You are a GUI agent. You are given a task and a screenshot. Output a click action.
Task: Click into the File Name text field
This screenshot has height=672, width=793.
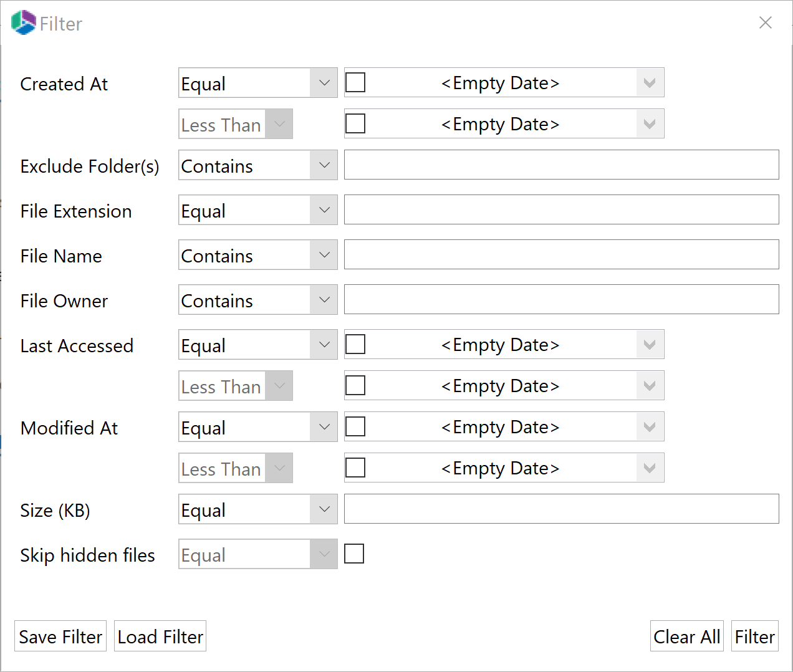tap(561, 255)
